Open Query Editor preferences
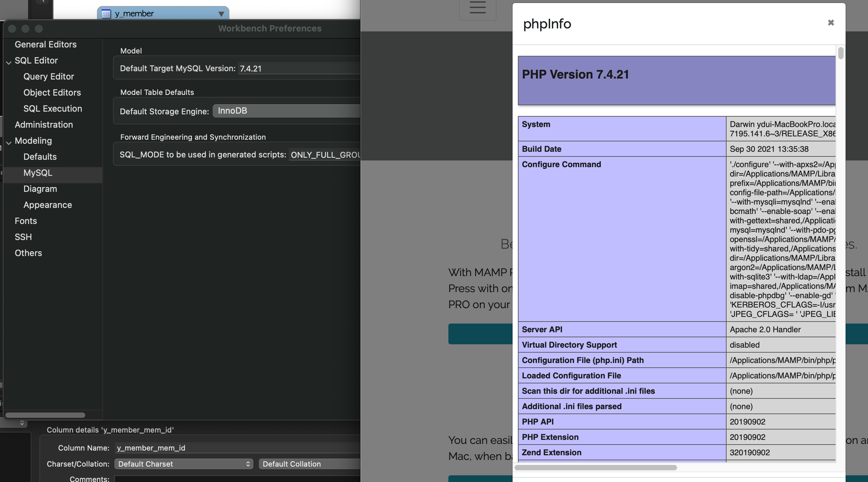Screen dimensions: 868x482 [48, 77]
